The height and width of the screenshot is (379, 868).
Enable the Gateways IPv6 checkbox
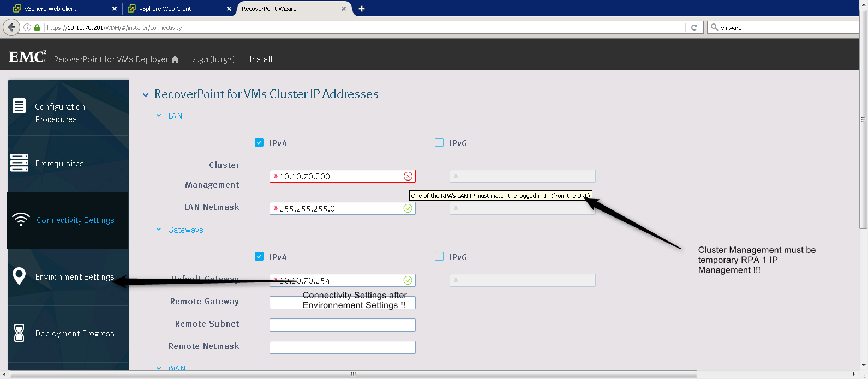click(439, 256)
